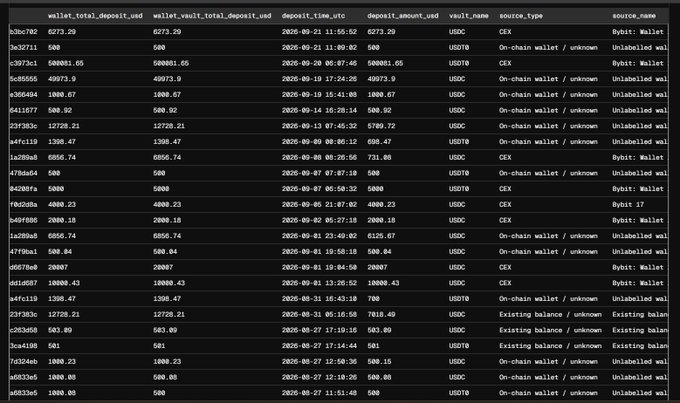
Task: Click deposit time 2026-09-13 07:45:32
Action: tap(319, 126)
